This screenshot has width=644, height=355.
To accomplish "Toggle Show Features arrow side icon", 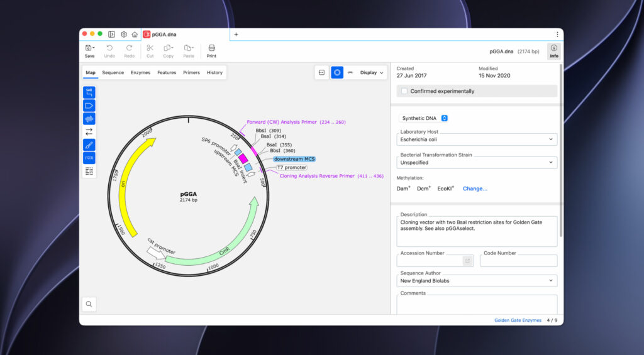I will point(89,106).
